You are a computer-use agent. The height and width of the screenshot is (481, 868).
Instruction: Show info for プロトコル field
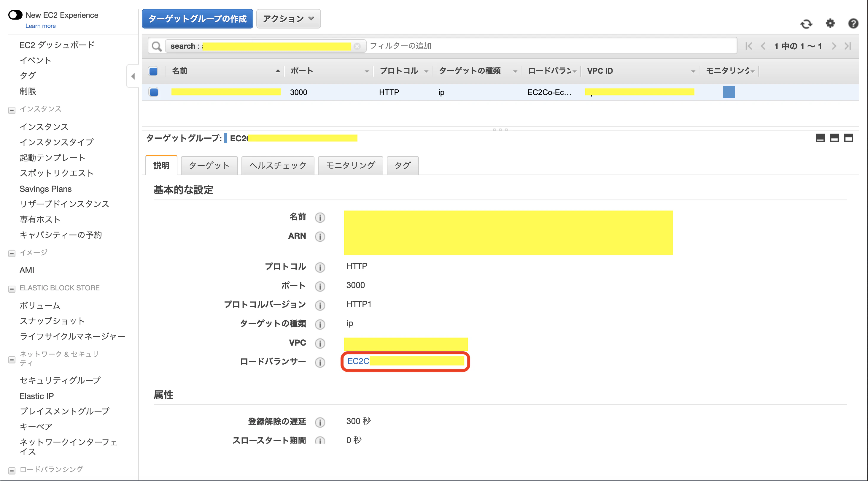[320, 267]
